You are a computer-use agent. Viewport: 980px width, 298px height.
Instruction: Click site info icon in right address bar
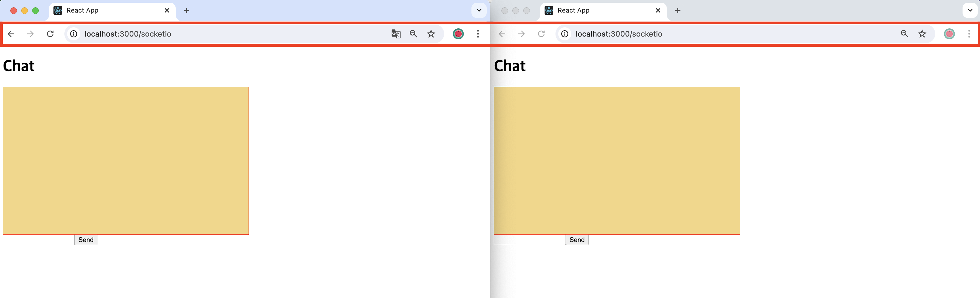tap(565, 34)
